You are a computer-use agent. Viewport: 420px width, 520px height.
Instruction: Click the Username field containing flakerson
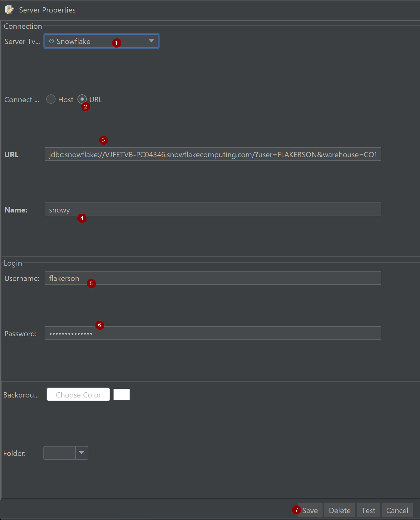click(213, 278)
